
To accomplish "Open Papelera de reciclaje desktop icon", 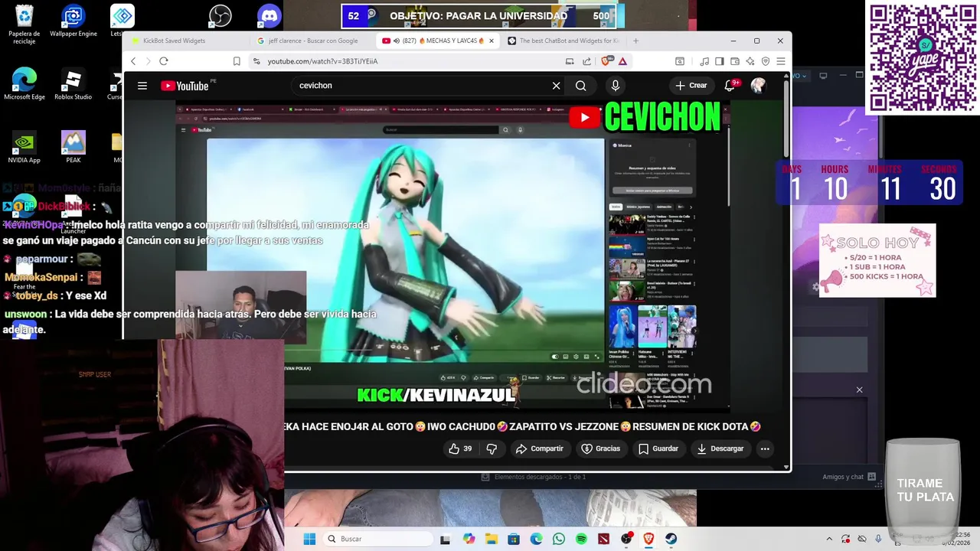I will tap(24, 24).
